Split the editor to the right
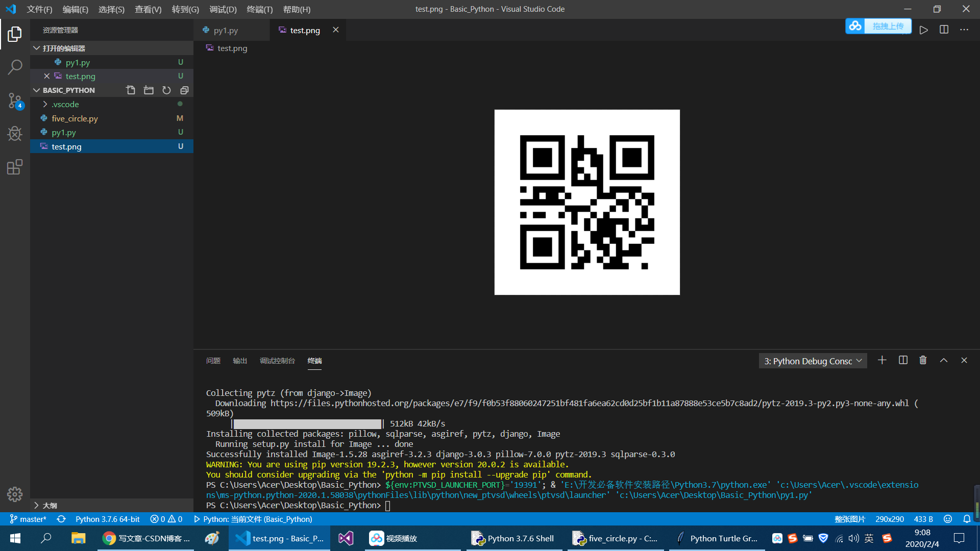 (x=944, y=30)
